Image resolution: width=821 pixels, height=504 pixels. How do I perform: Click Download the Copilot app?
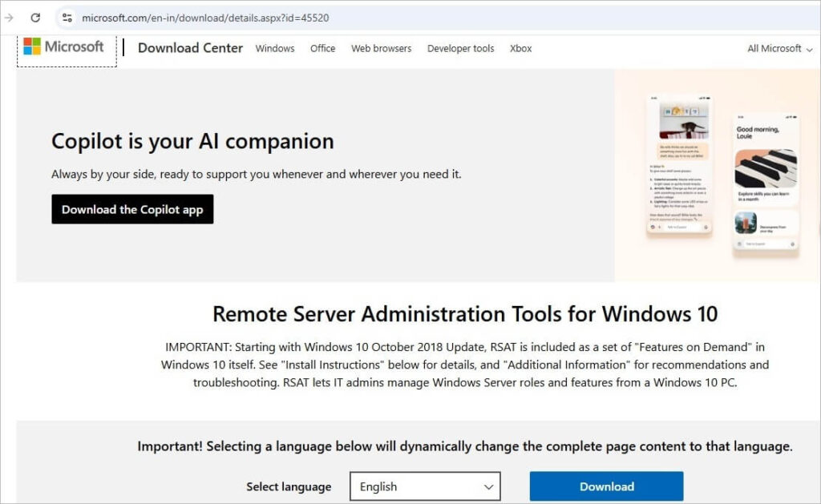click(x=132, y=209)
